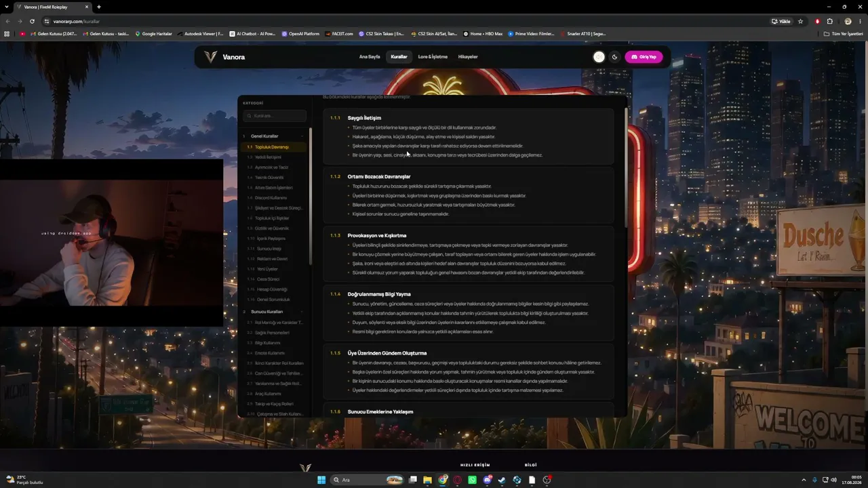Open the Windows Start menu
Screen dimensions: 868x488
[x=321, y=480]
